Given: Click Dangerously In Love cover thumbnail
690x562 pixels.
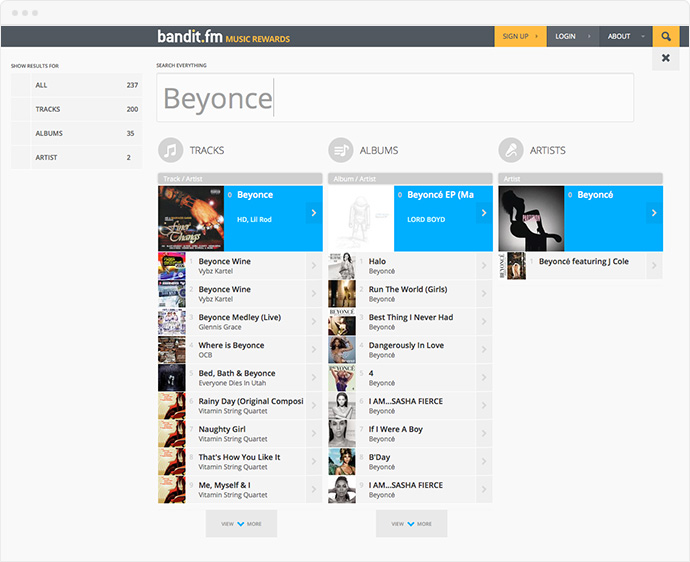Looking at the screenshot, I should tap(342, 349).
